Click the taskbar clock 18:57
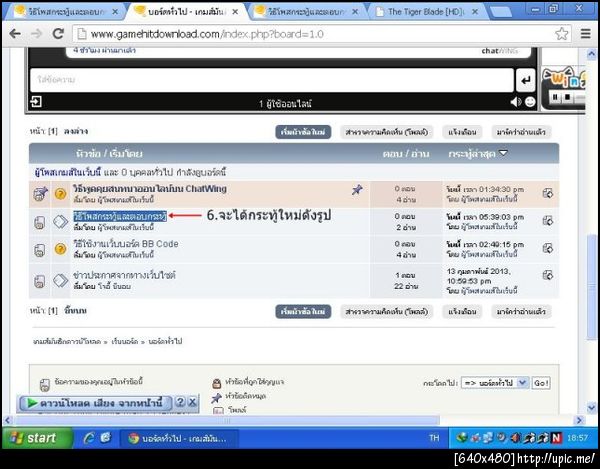600x469 pixels. pyautogui.click(x=577, y=438)
